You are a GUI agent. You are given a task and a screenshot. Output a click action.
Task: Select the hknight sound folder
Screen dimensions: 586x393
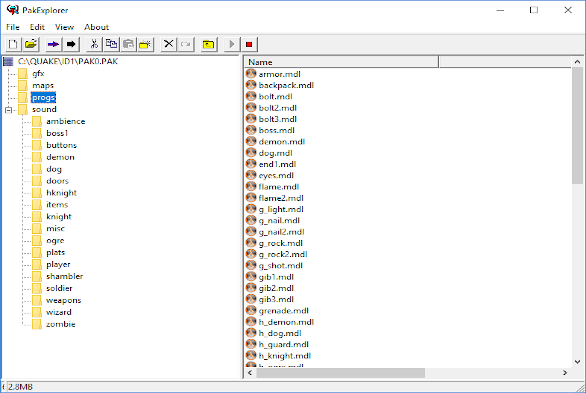point(61,193)
